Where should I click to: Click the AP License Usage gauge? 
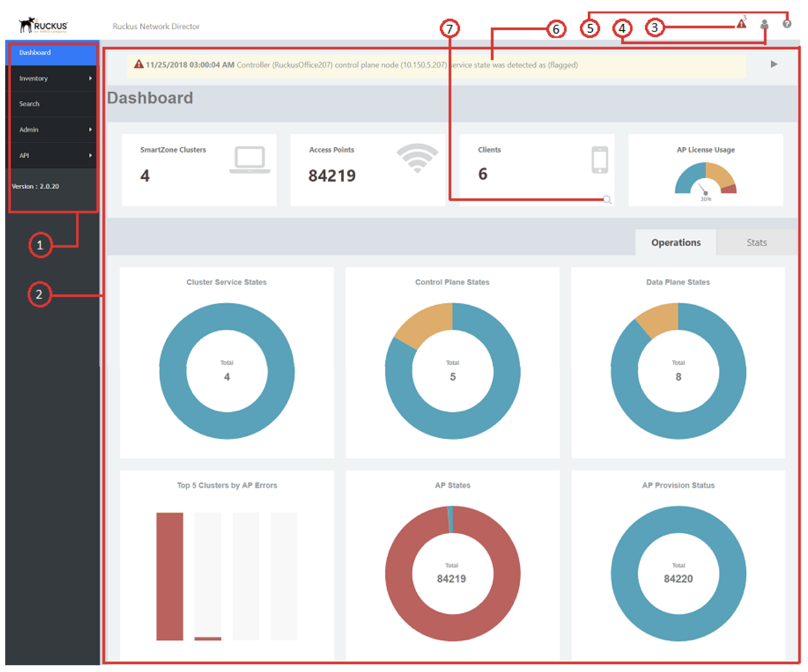point(705,180)
